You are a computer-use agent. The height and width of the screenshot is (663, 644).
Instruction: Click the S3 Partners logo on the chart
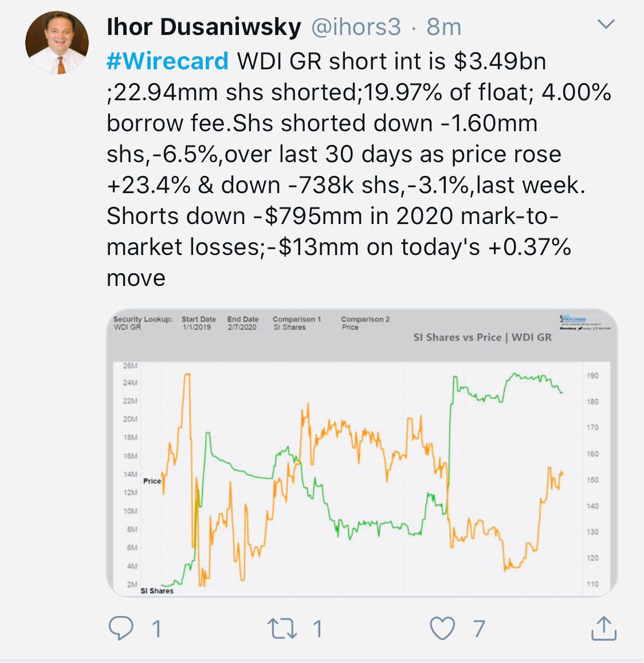572,318
